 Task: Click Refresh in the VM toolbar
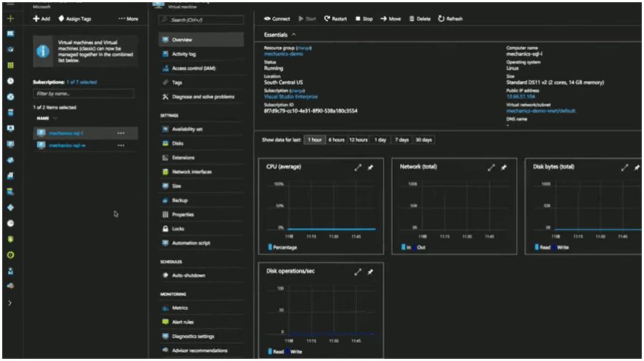click(451, 18)
